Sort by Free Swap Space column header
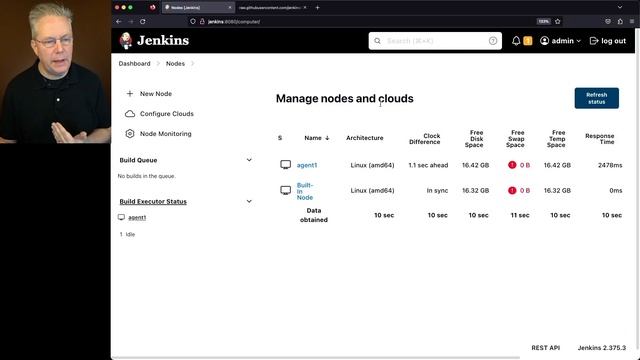Screen dimensions: 640x360 tap(516, 139)
